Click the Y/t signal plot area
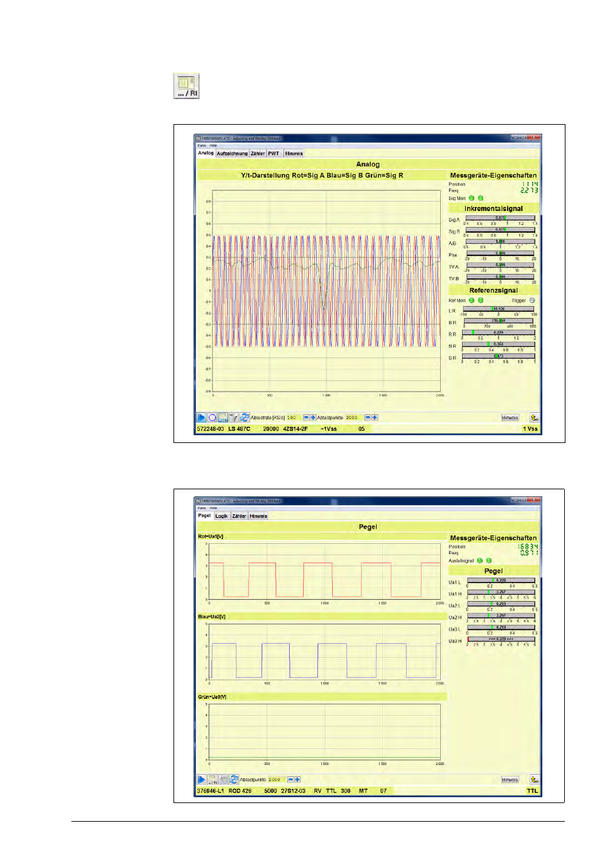Screen dimensions: 613x868 pos(326,291)
